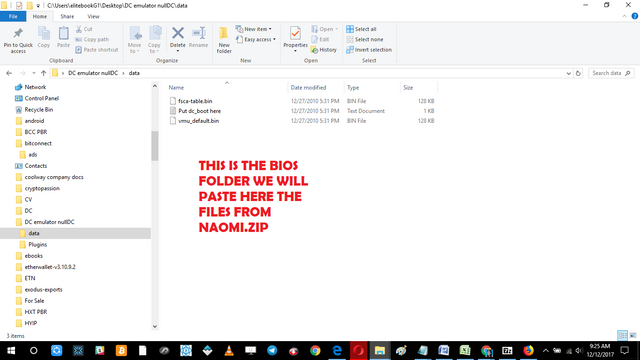Click Copy path in Clipboard group
The image size is (640, 360).
coord(92,39)
